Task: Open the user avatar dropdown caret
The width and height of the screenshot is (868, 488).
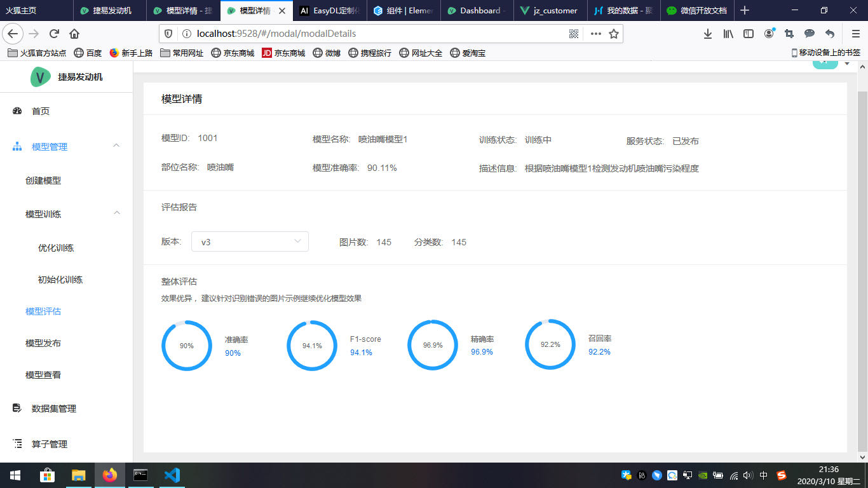Action: (x=847, y=64)
